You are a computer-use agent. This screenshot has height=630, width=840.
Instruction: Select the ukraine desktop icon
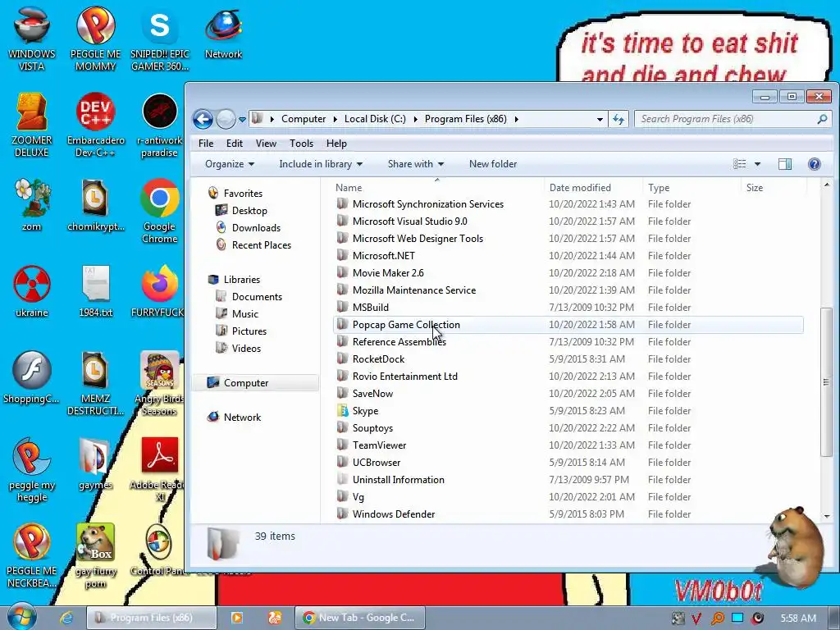point(32,291)
